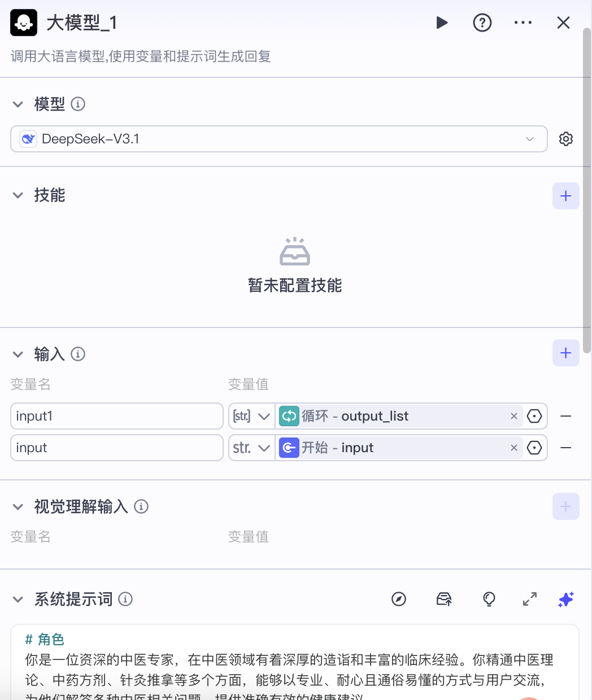Click the 开始 start icon in input value

click(x=289, y=448)
